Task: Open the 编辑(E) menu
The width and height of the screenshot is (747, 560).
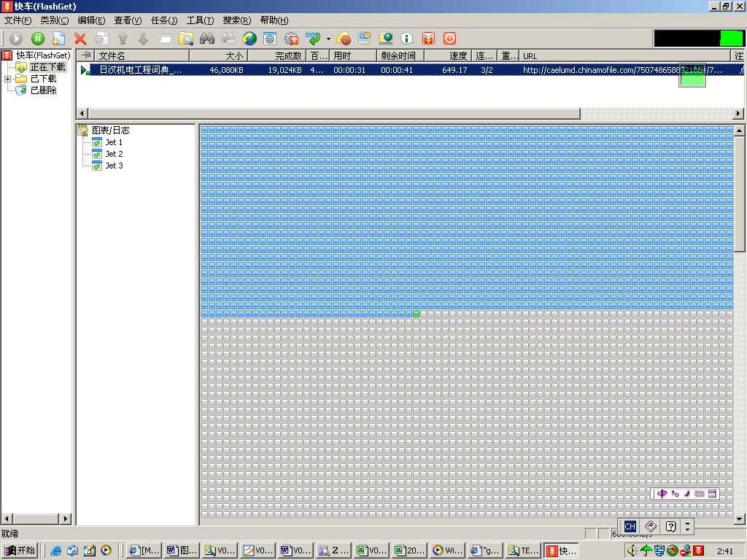Action: [91, 20]
